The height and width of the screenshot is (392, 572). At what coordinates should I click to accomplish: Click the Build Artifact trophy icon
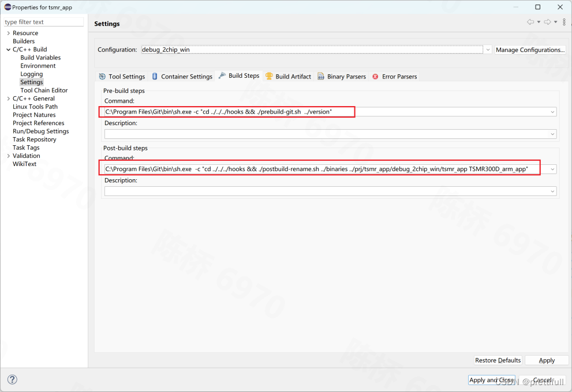[269, 76]
